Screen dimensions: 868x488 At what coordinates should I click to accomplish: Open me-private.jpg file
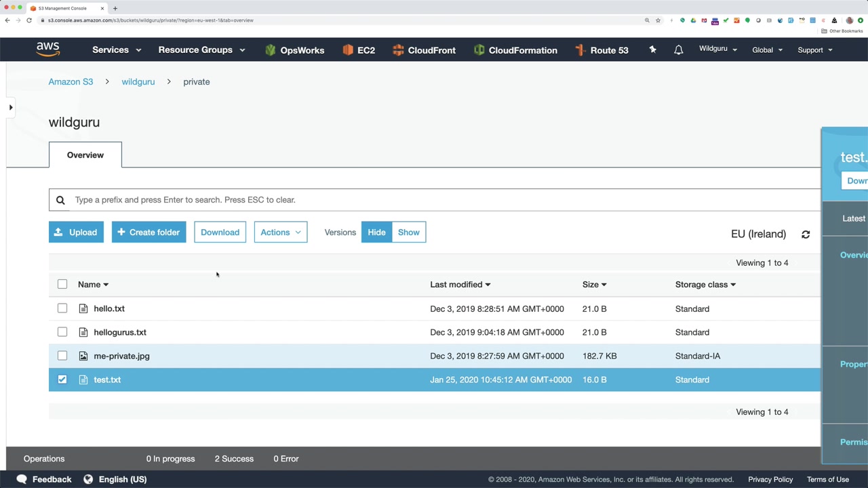click(121, 357)
